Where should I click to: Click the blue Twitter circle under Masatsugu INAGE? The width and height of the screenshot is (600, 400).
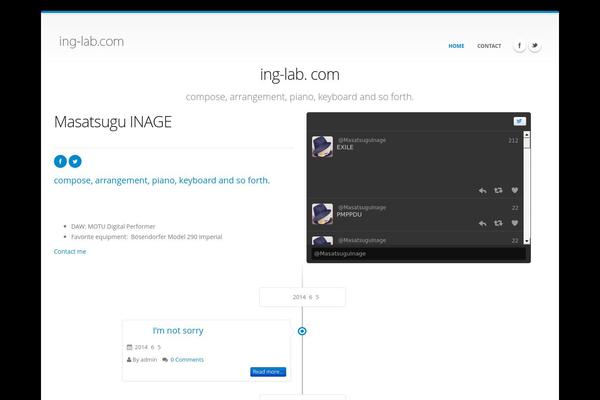(75, 162)
